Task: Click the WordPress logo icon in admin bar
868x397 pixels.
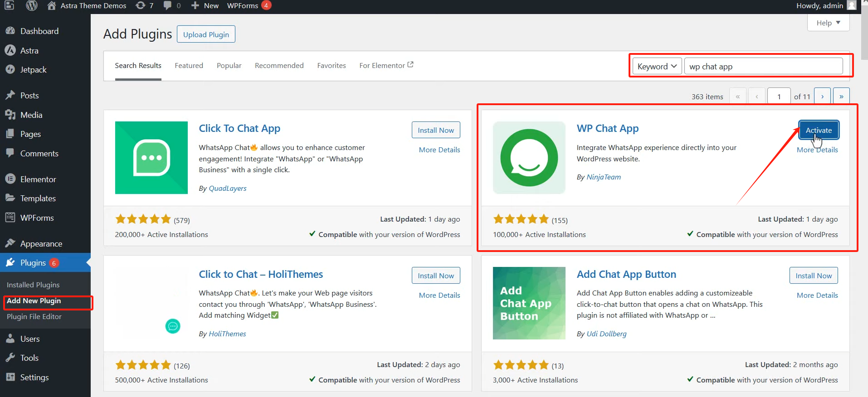Action: 32,5
